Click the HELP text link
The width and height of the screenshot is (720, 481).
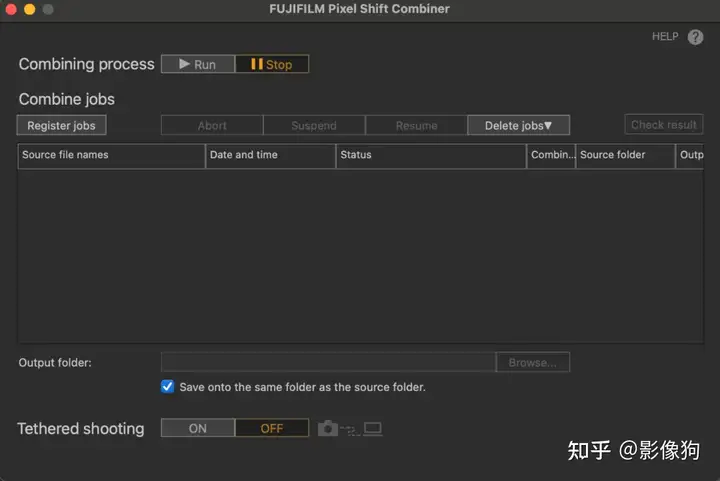point(665,36)
